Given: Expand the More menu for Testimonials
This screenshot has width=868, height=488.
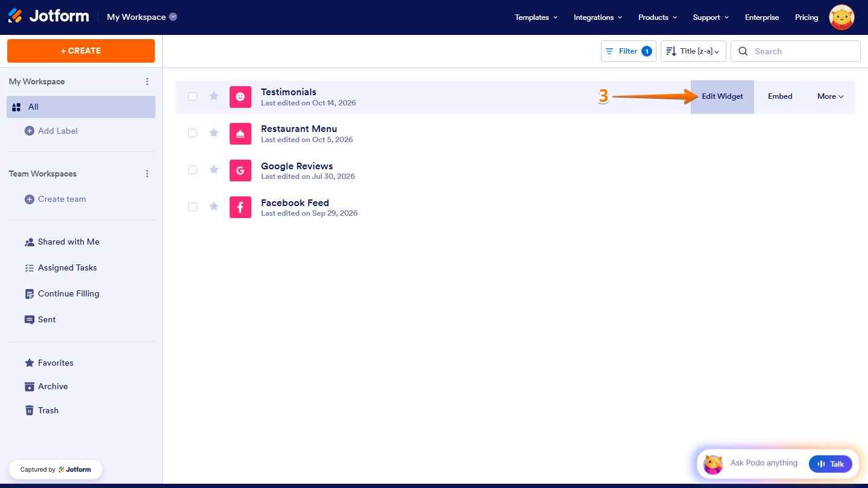Looking at the screenshot, I should pyautogui.click(x=830, y=96).
